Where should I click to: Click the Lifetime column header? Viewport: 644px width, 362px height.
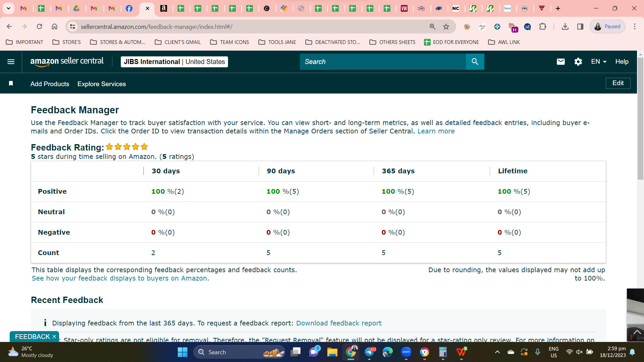point(513,171)
